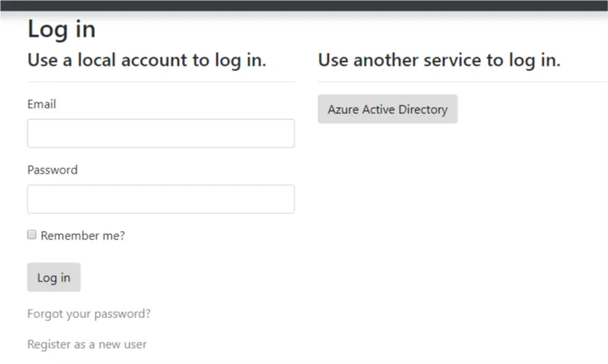
Task: Click inside the Email input field
Action: pyautogui.click(x=161, y=133)
